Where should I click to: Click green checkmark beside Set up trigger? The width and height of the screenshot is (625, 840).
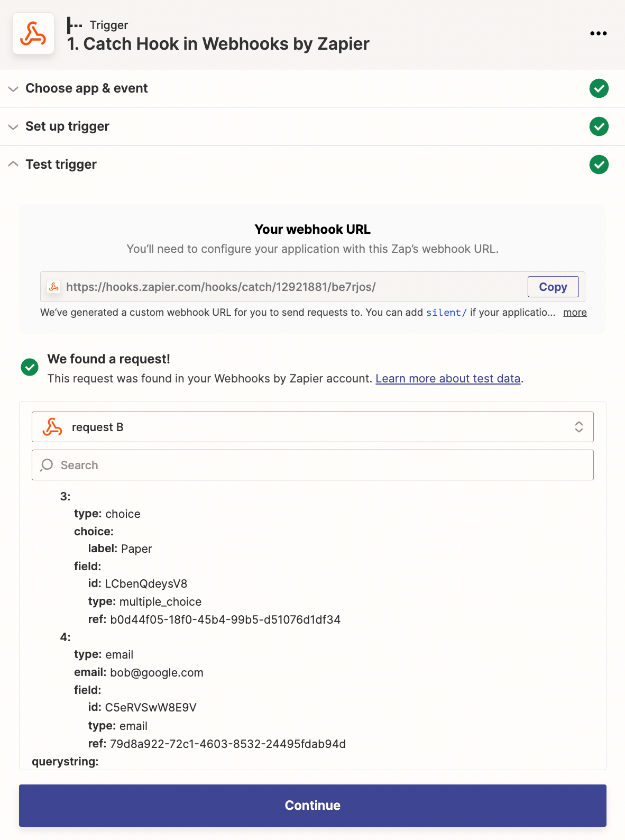(x=599, y=126)
